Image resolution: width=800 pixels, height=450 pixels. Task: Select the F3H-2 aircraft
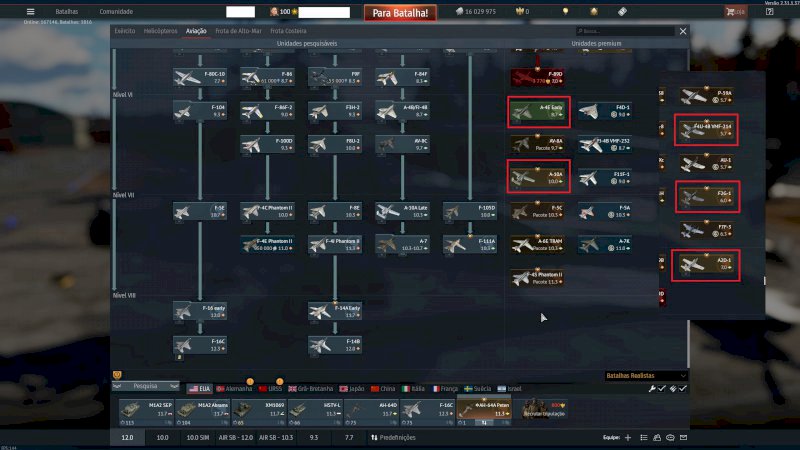click(335, 111)
